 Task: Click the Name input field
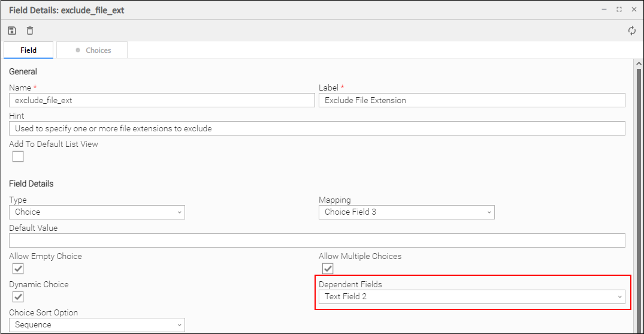(x=162, y=100)
